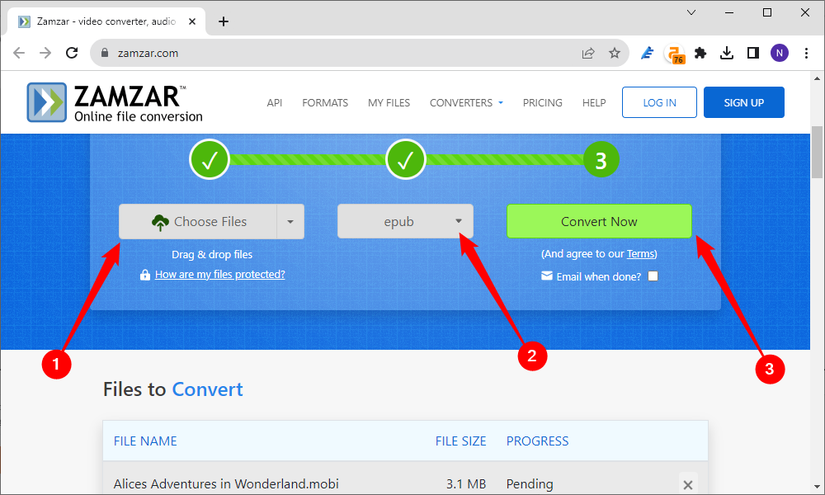Share this page via address bar icon
Viewport: 825px width, 495px height.
coord(588,53)
